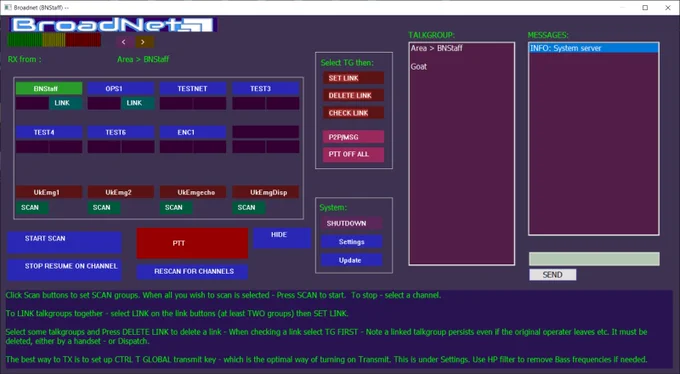Click the DELETE LINK button
Screen dimensions: 680x374
click(353, 95)
